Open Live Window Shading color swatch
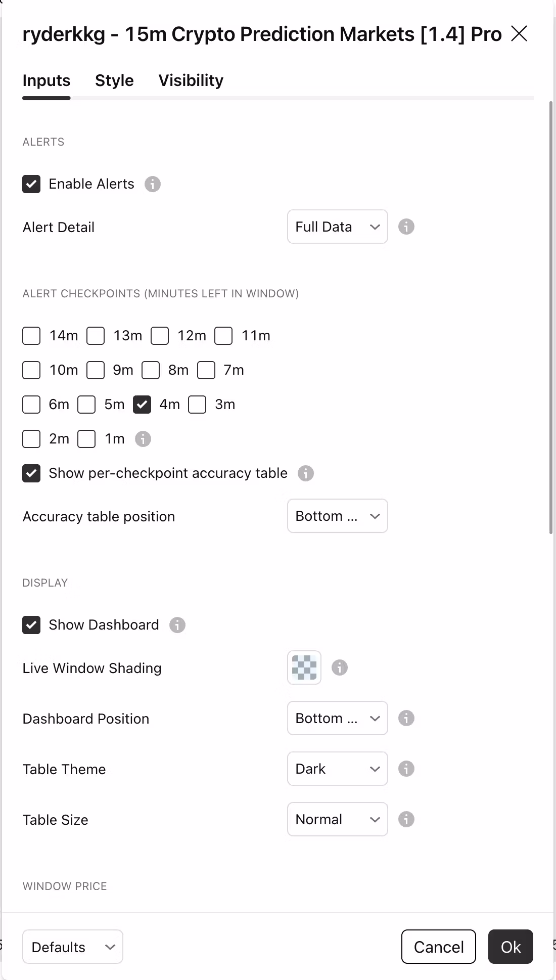The height and width of the screenshot is (980, 556). pyautogui.click(x=304, y=667)
